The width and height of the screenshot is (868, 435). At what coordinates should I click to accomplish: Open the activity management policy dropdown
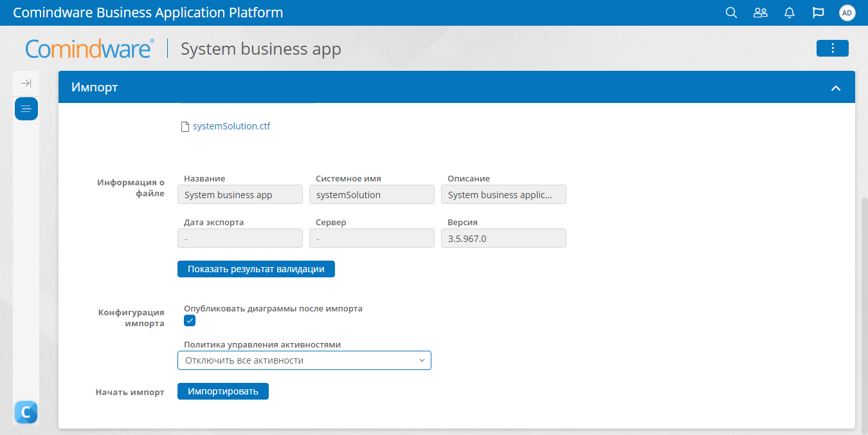click(304, 360)
